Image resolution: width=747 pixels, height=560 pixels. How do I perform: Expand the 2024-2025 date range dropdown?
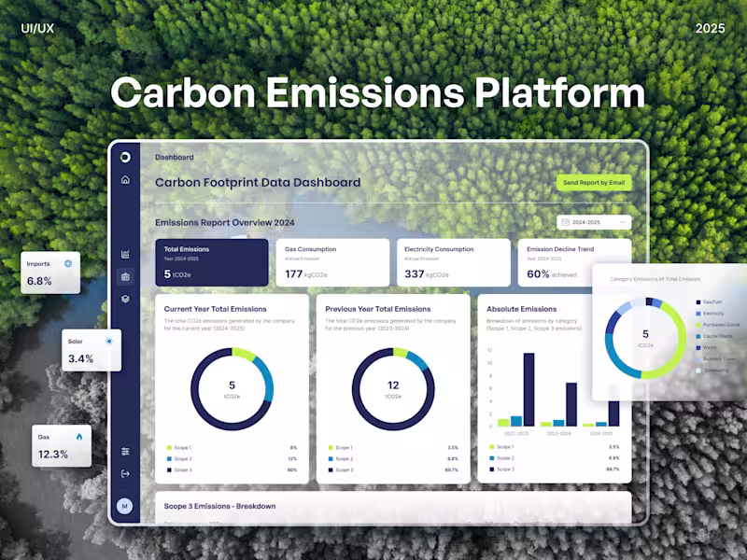[x=594, y=222]
